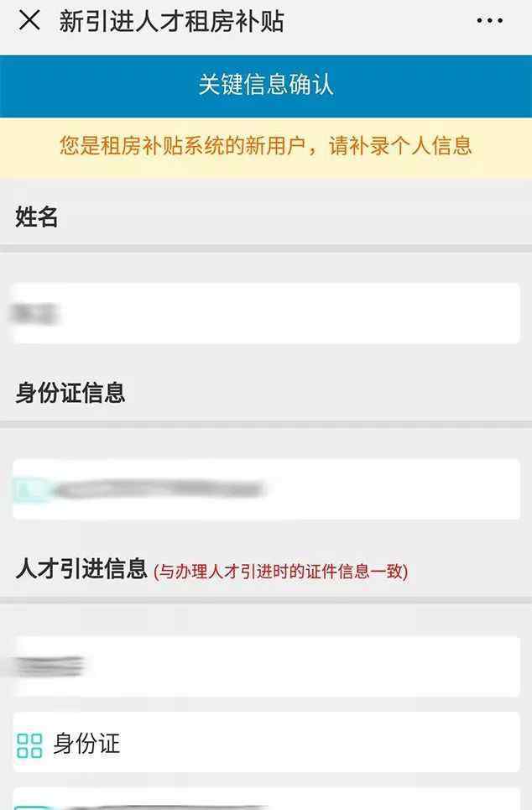Tap the grid icon beside 身份证

pyautogui.click(x=29, y=745)
